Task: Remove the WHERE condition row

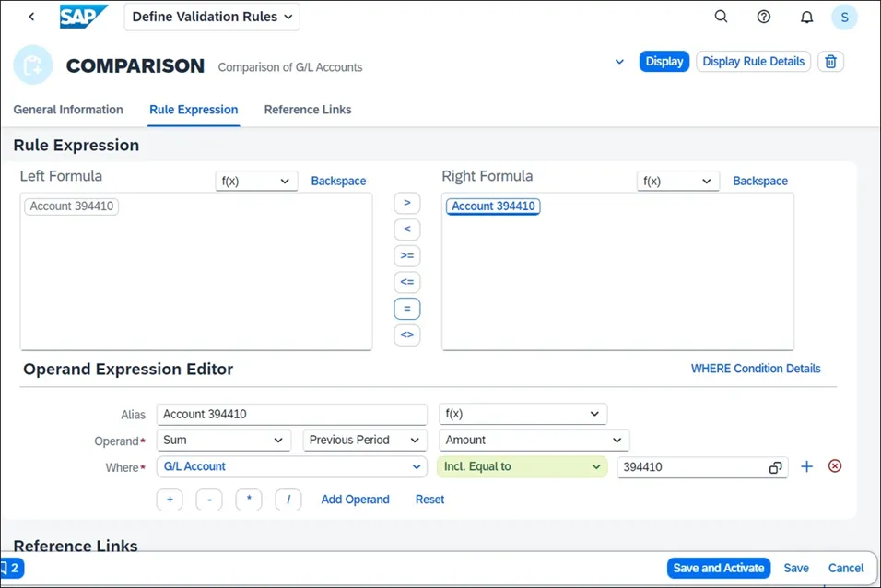Action: (x=835, y=466)
